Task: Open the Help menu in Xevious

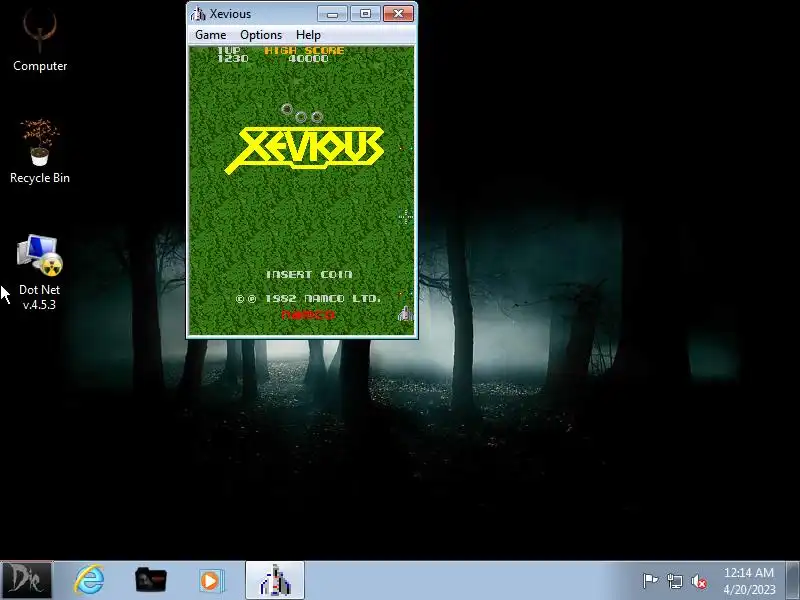Action: (308, 35)
